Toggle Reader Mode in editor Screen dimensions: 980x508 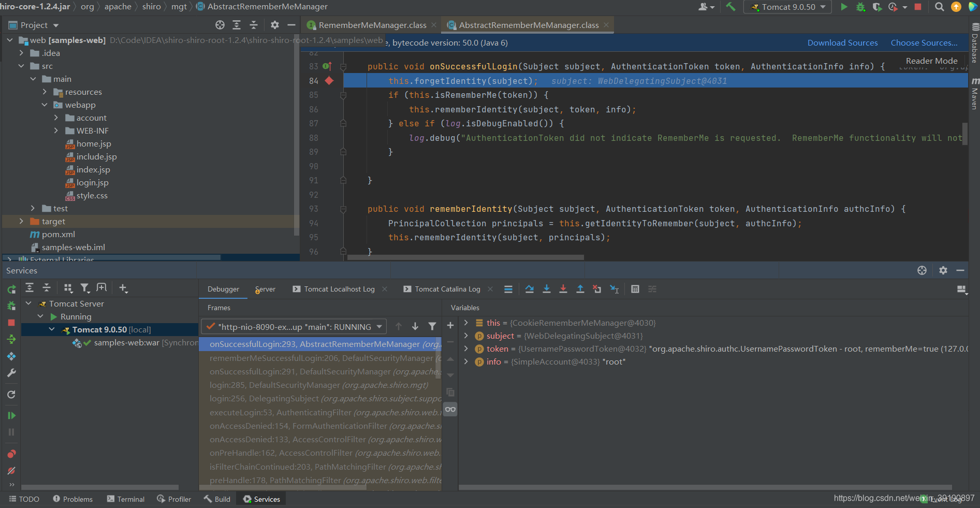coord(931,61)
